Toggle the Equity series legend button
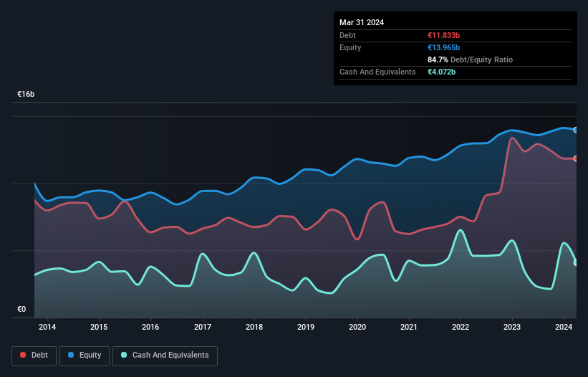This screenshot has width=588, height=377. 85,355
